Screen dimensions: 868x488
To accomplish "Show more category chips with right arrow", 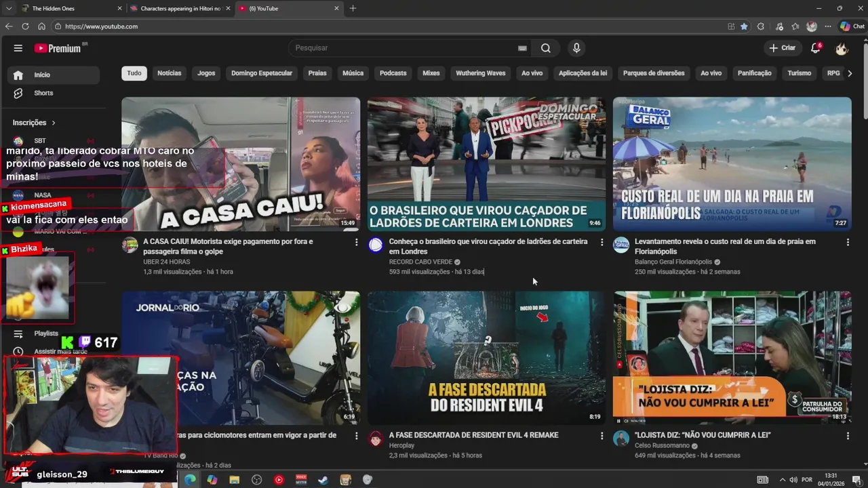I will (x=850, y=73).
